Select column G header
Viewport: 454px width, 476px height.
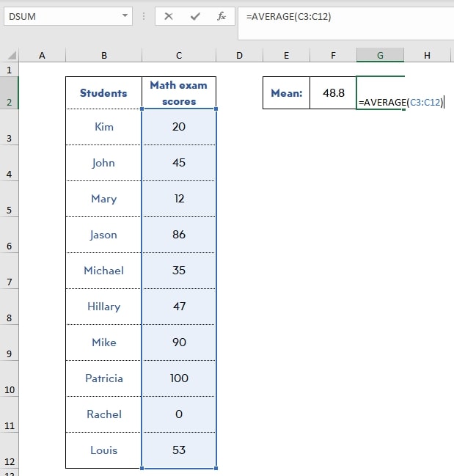pos(380,55)
